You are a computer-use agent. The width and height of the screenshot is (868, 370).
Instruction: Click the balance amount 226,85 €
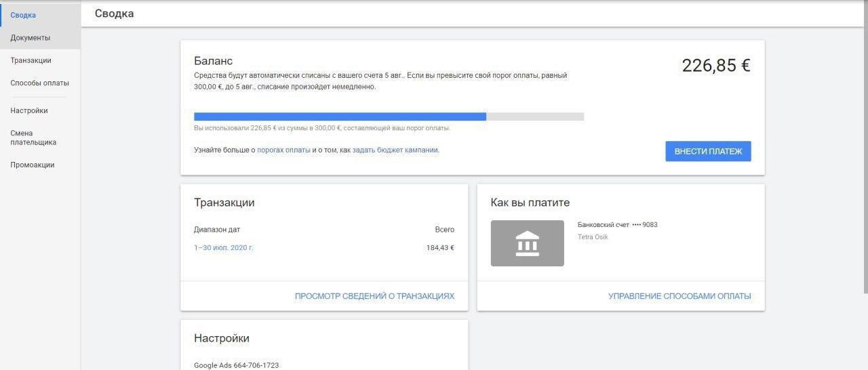point(716,66)
